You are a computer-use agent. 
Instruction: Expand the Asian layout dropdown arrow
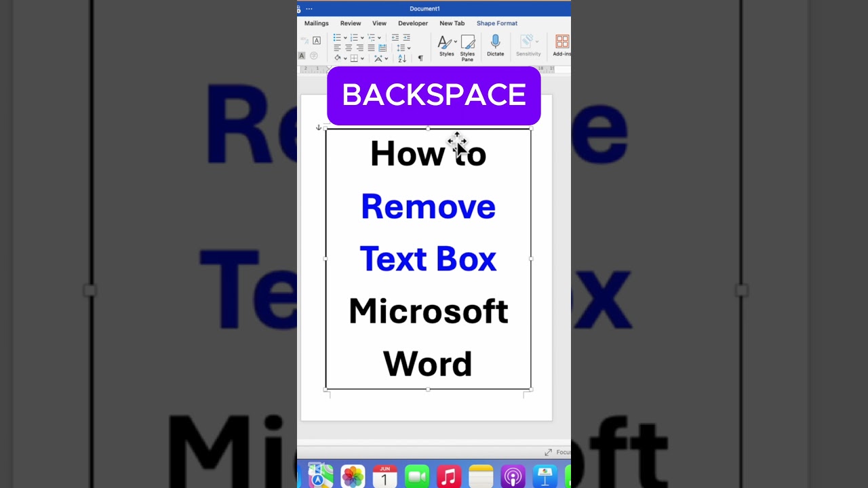point(387,58)
